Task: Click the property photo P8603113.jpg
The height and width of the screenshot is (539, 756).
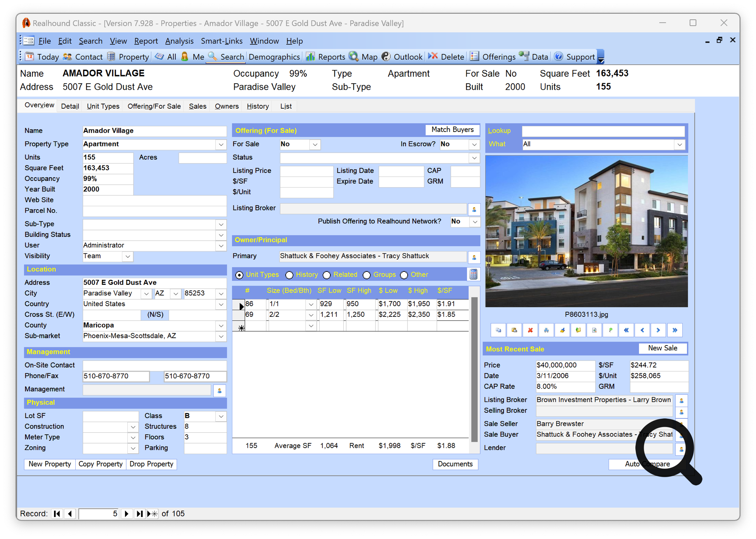Action: (587, 231)
